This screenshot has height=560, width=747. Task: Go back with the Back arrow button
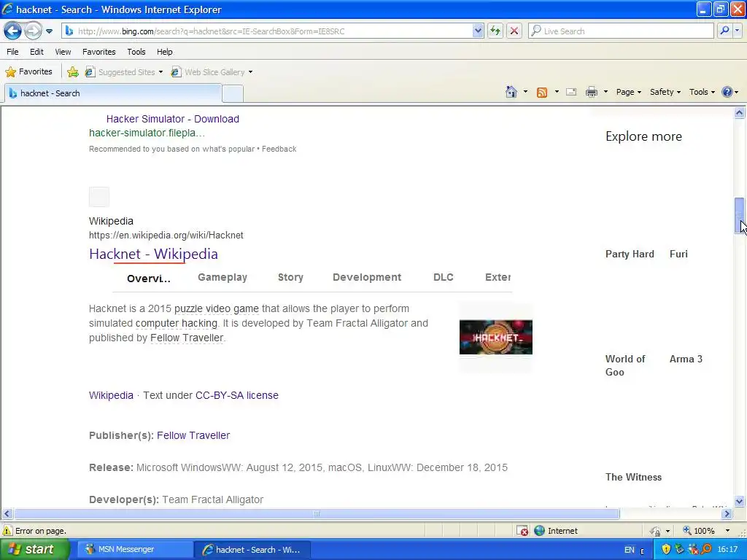[x=13, y=31]
